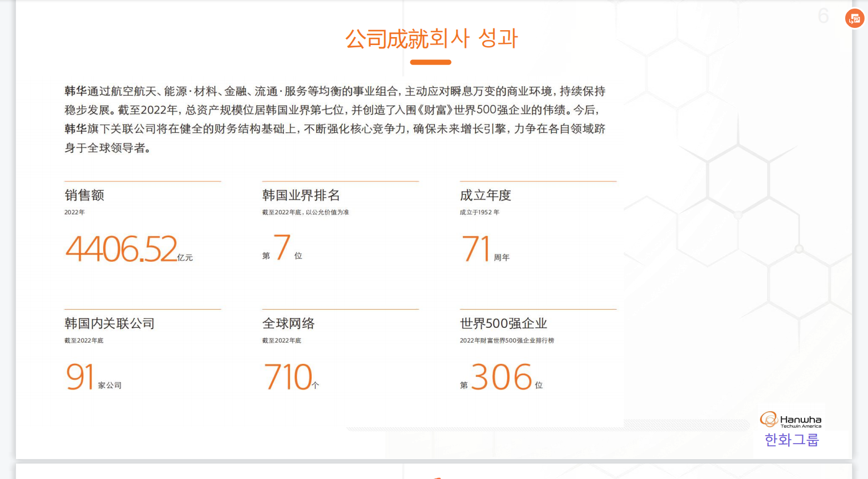Select the 91 affiliated companies number

coord(80,377)
